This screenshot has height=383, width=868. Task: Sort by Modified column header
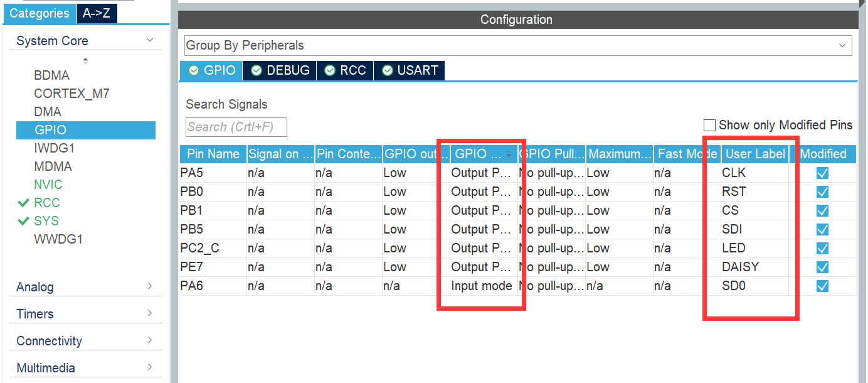pyautogui.click(x=823, y=154)
